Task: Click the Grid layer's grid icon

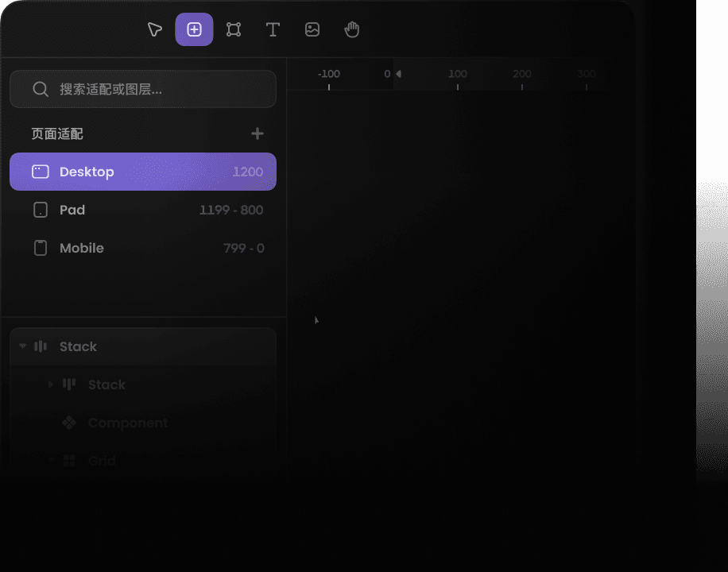Action: click(x=69, y=461)
